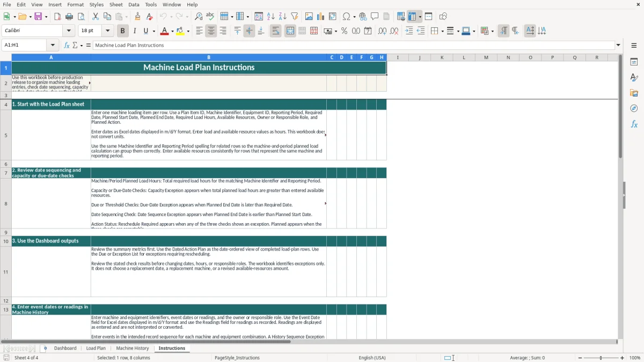Click the Cut scissors icon
This screenshot has height=362, width=644.
(96, 17)
